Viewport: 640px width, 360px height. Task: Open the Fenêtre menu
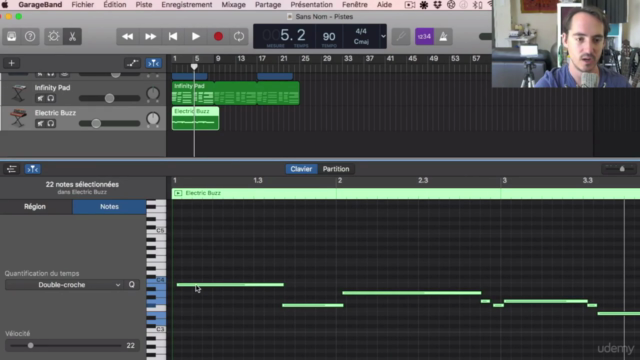pos(355,5)
